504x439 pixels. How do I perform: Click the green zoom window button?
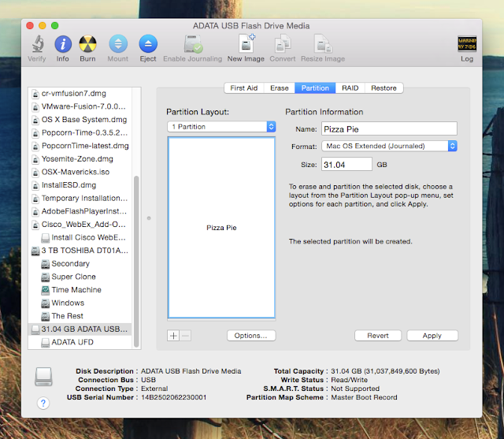click(x=55, y=25)
